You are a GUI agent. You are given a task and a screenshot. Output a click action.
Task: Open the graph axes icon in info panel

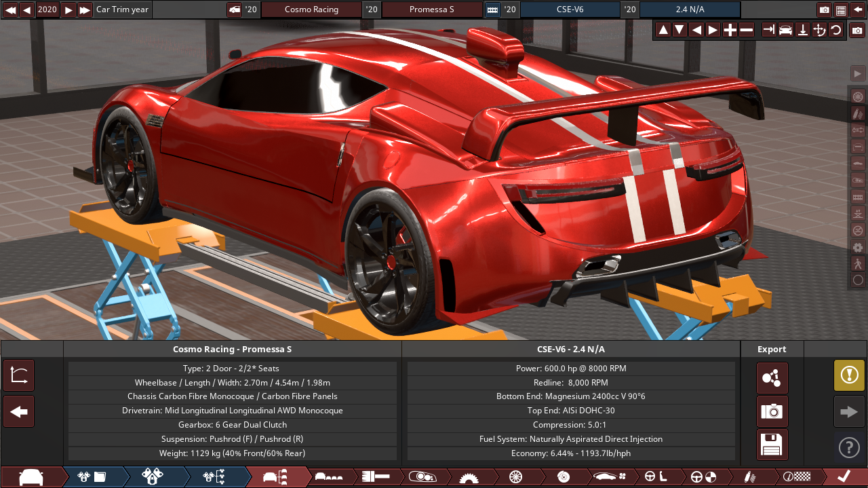pyautogui.click(x=19, y=375)
